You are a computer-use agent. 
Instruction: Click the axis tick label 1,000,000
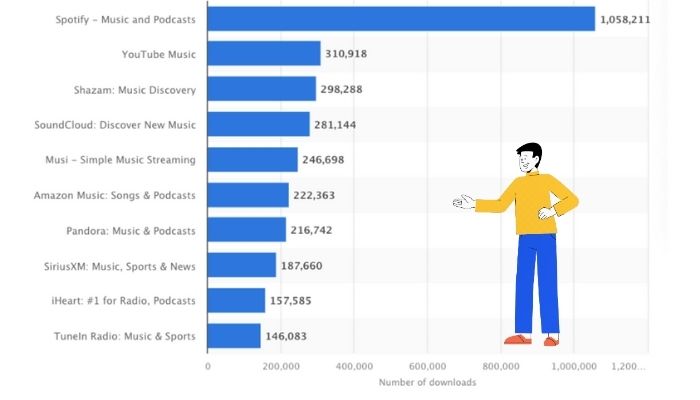click(x=574, y=367)
